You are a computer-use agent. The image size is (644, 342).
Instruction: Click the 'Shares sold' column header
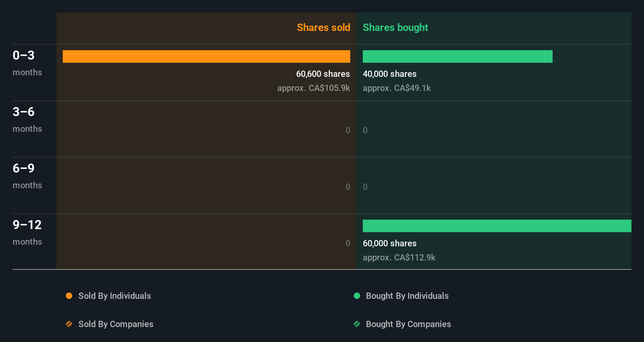pos(324,27)
